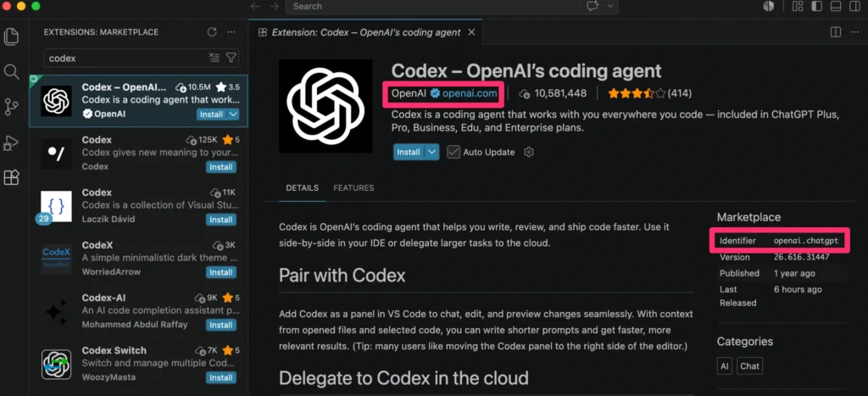Go forward using the navigation arrow
Screen dimensions: 868x396
274,6
